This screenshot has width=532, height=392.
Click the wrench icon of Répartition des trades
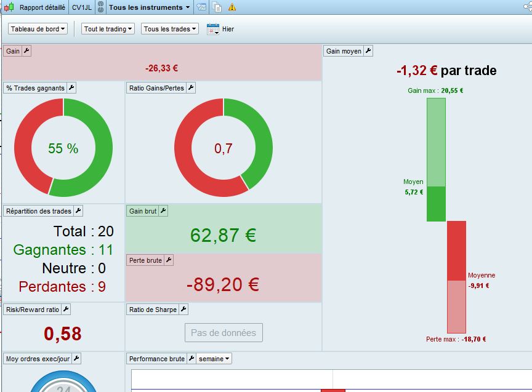pyautogui.click(x=78, y=211)
